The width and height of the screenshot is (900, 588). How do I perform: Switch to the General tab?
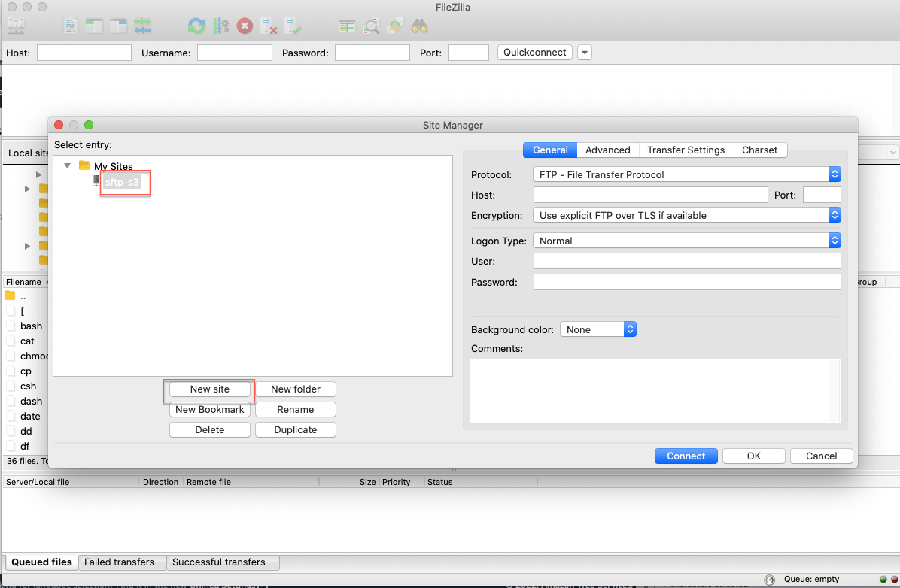click(550, 150)
